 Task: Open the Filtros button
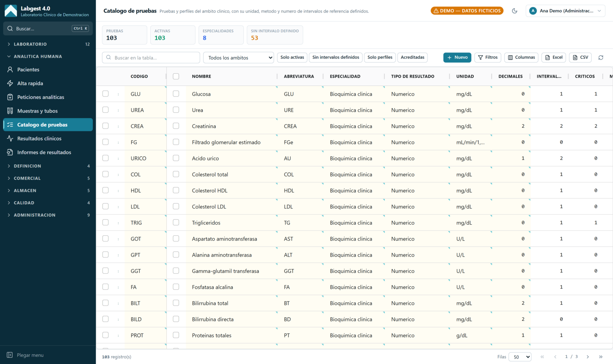coord(487,57)
